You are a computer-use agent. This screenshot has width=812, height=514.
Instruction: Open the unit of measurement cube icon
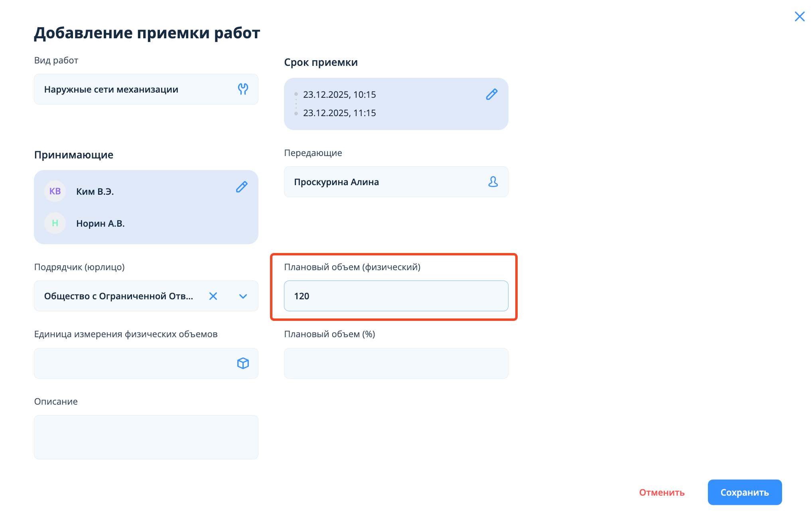click(243, 363)
